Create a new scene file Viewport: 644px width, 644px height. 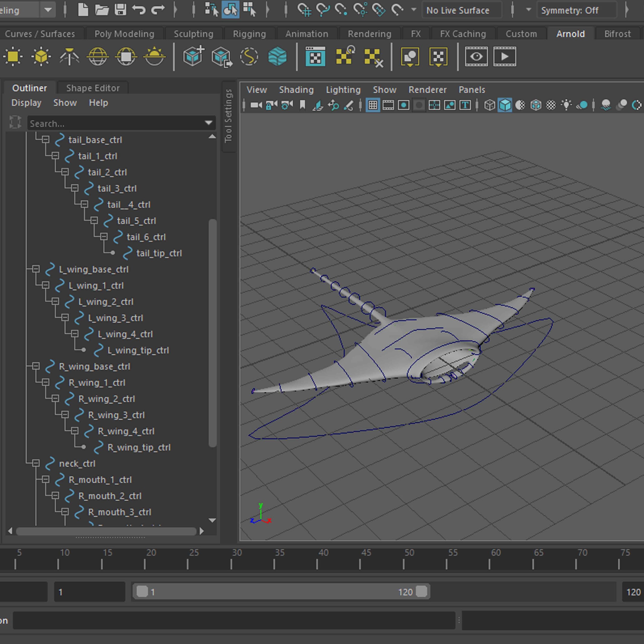83,10
